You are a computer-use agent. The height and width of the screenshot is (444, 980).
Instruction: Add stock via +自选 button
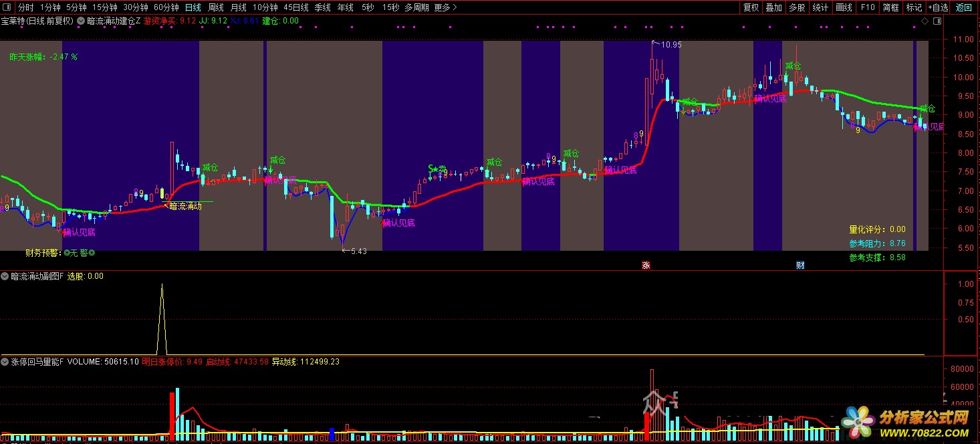(937, 8)
